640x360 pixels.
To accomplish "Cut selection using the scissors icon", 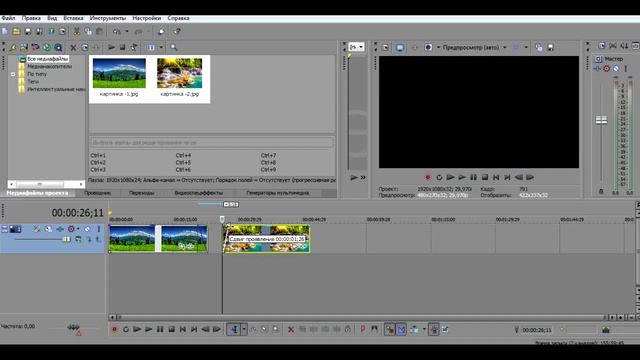I will point(76,31).
